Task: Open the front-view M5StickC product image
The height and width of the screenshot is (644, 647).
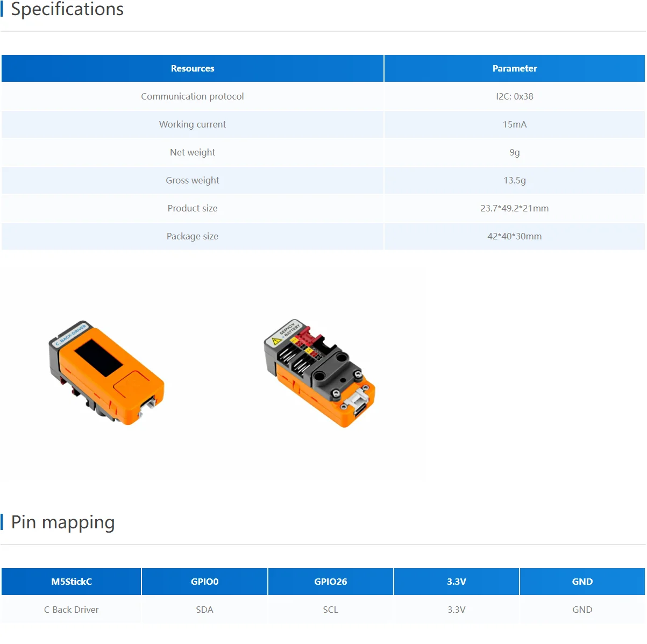Action: click(x=107, y=373)
